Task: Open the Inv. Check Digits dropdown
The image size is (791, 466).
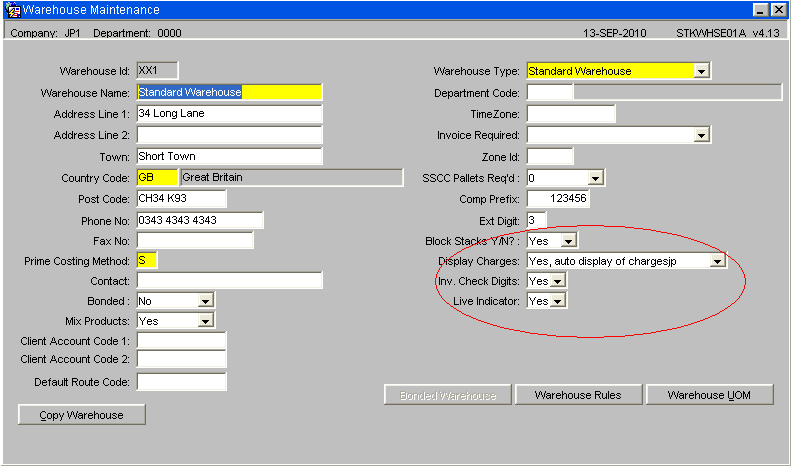Action: click(x=557, y=281)
